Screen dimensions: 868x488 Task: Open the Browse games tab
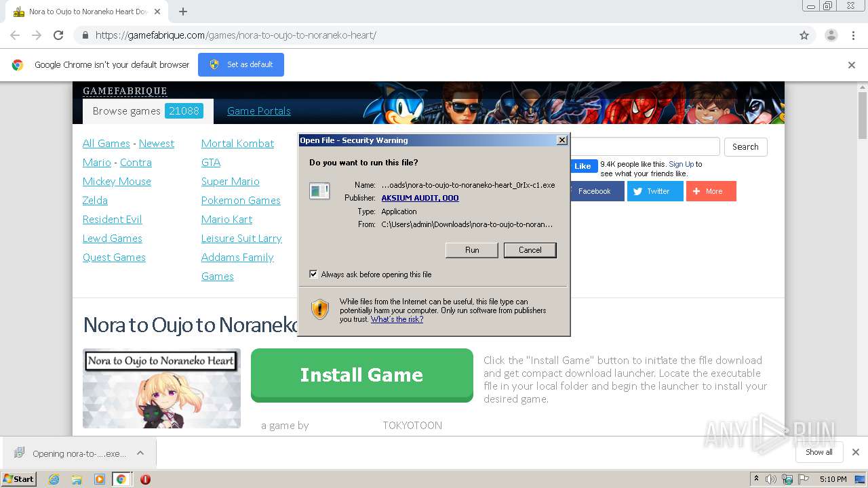[x=148, y=111]
